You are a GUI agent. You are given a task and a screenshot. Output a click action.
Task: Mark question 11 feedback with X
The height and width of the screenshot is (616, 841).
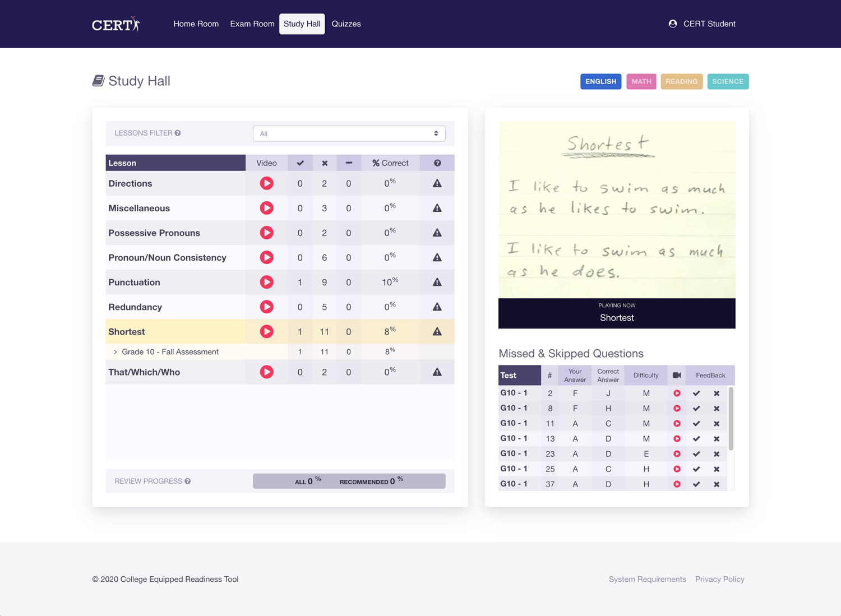(x=717, y=424)
